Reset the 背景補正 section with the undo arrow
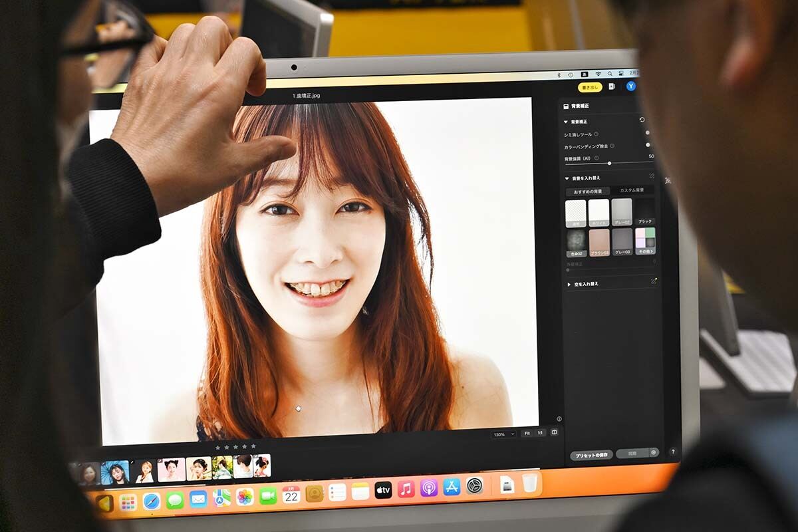Image resolution: width=798 pixels, height=532 pixels. click(x=642, y=120)
